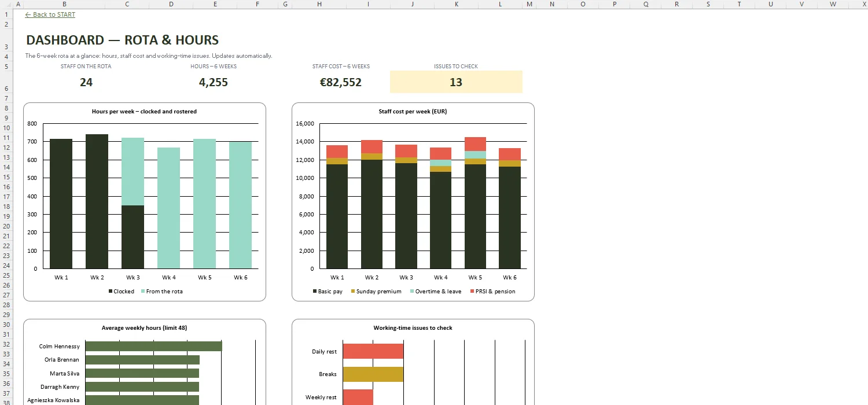
Task: Select the Breaks issues bar
Action: coord(373,374)
